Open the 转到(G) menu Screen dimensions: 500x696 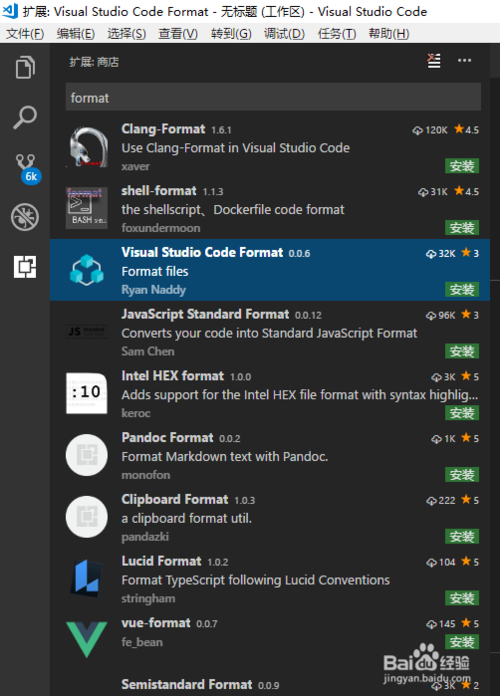[231, 34]
